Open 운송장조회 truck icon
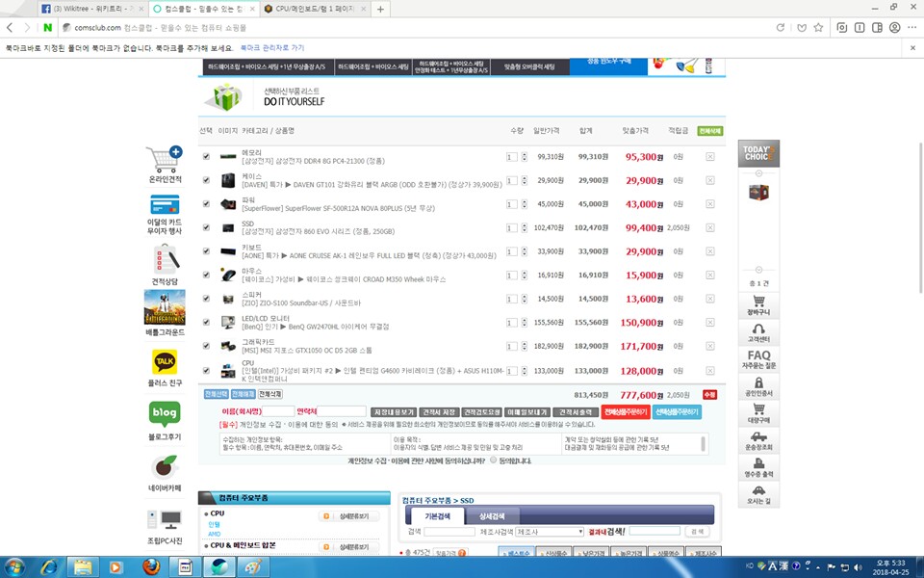 [759, 440]
